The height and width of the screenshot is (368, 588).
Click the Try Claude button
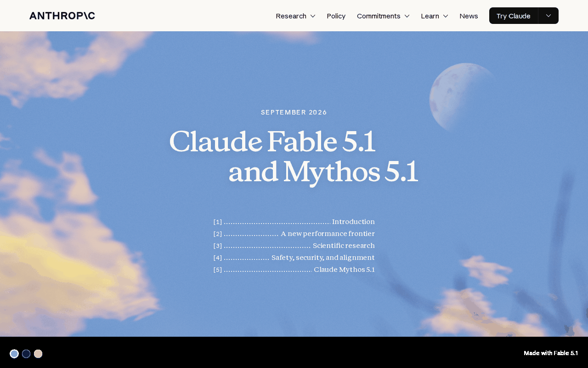point(514,16)
